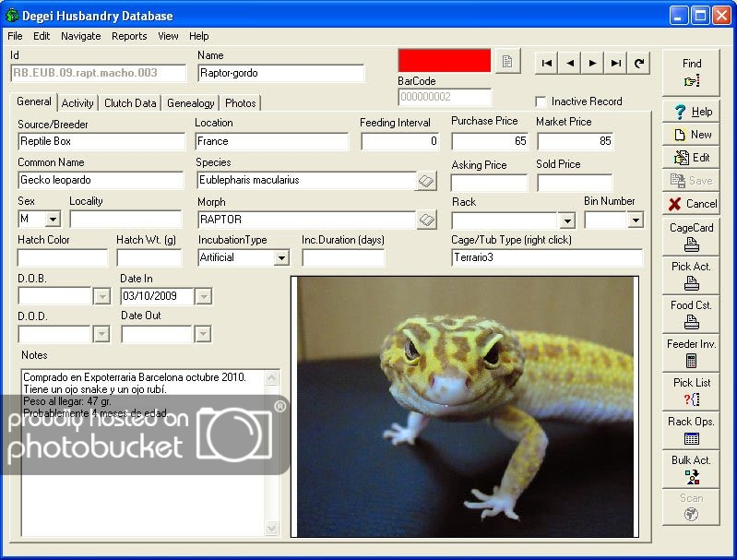Expand the Sex dropdown
737x560 pixels.
click(53, 220)
